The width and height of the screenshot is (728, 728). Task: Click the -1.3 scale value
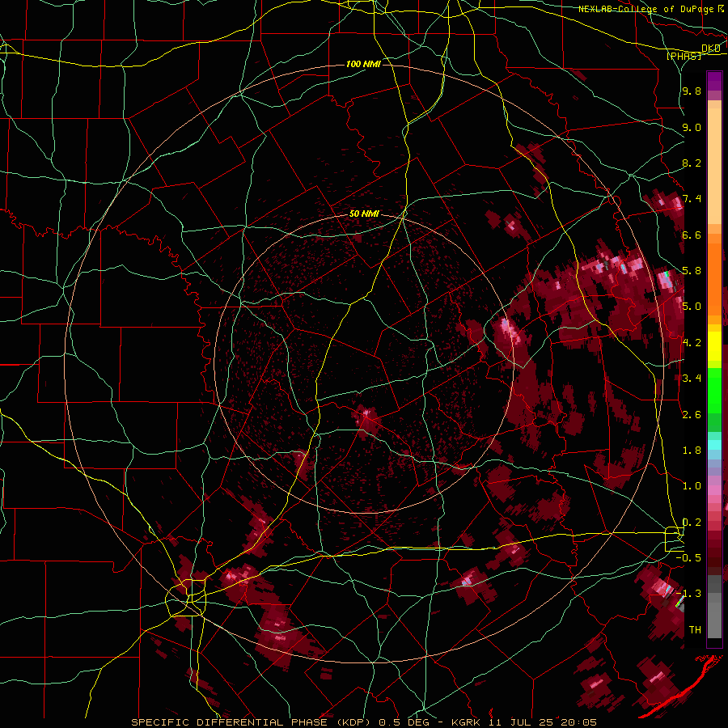pyautogui.click(x=689, y=594)
